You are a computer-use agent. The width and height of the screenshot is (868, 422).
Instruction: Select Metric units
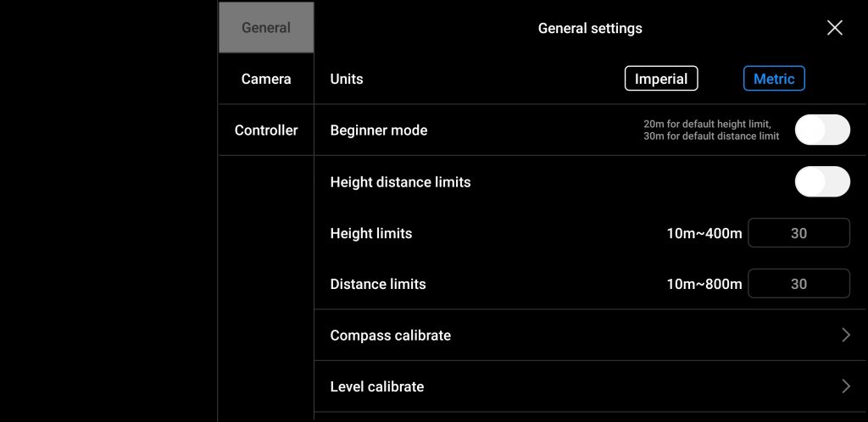(774, 79)
